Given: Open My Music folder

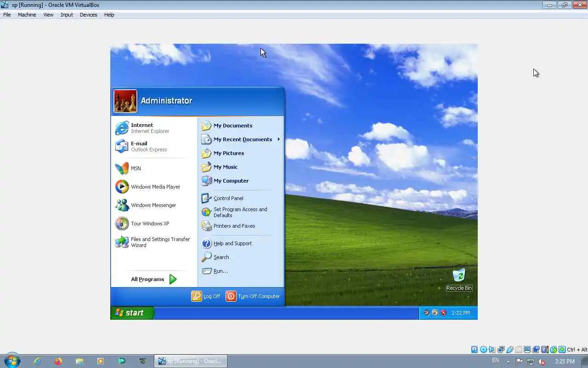Looking at the screenshot, I should coord(241,167).
